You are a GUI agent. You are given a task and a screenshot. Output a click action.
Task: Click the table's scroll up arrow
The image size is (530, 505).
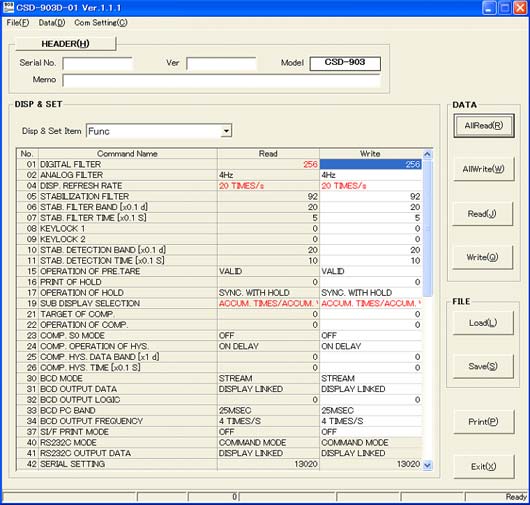427,154
